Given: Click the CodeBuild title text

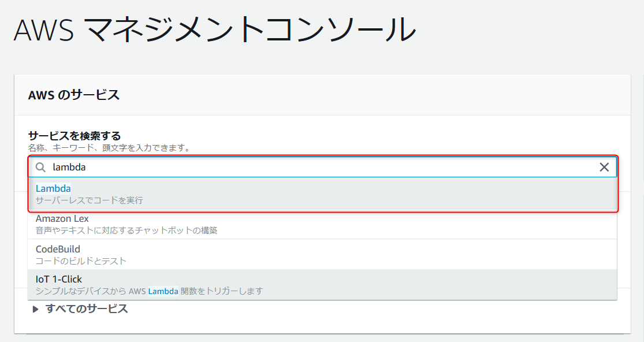Looking at the screenshot, I should [58, 249].
